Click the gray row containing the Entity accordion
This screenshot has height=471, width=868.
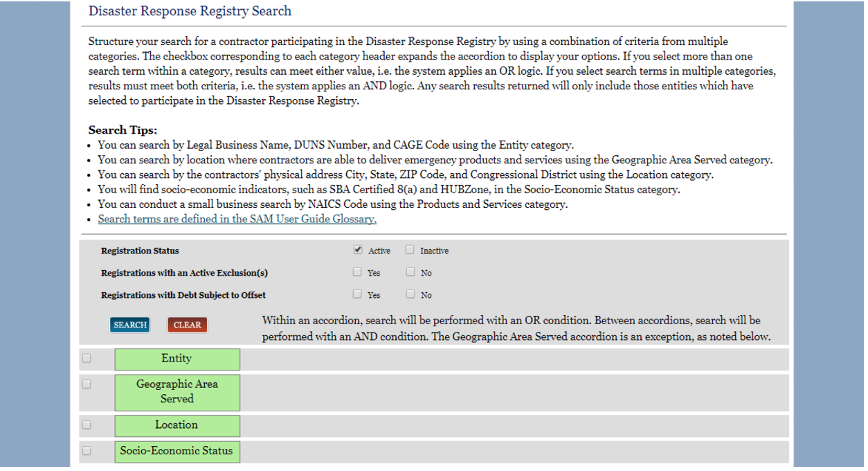click(x=485, y=358)
